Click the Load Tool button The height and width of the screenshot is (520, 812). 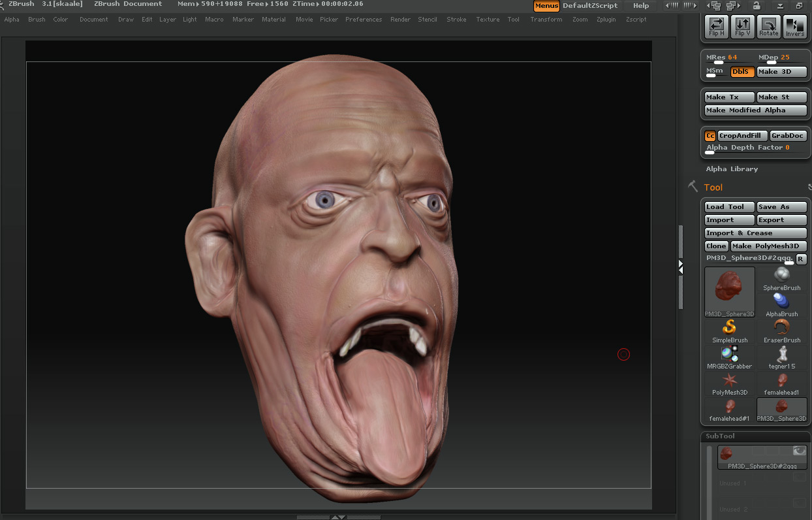coord(730,207)
